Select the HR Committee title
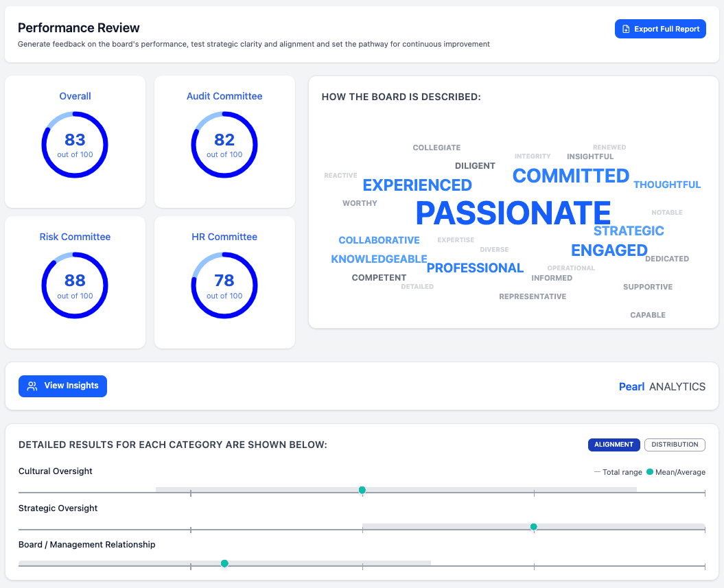This screenshot has width=724, height=588. pos(224,237)
